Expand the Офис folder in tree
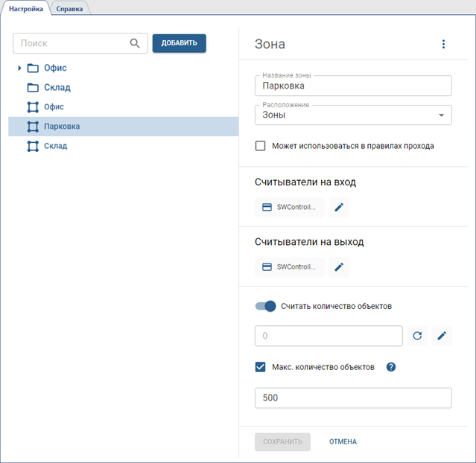Image resolution: width=476 pixels, height=463 pixels. coord(19,68)
